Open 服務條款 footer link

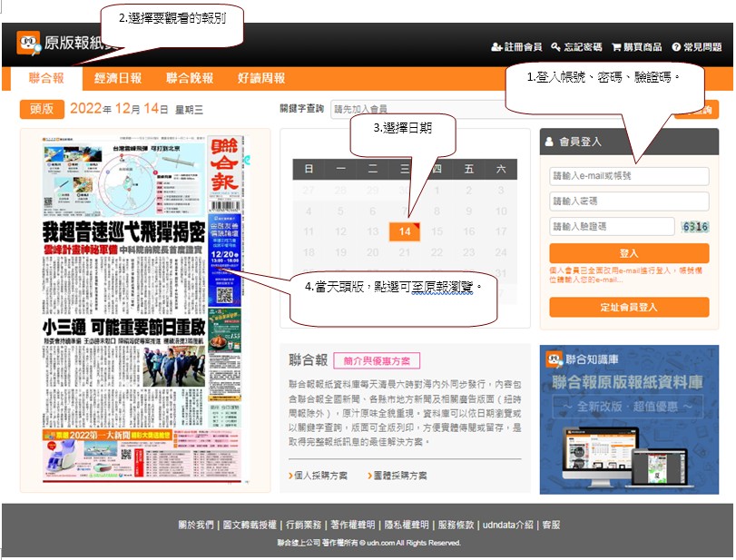[456, 525]
